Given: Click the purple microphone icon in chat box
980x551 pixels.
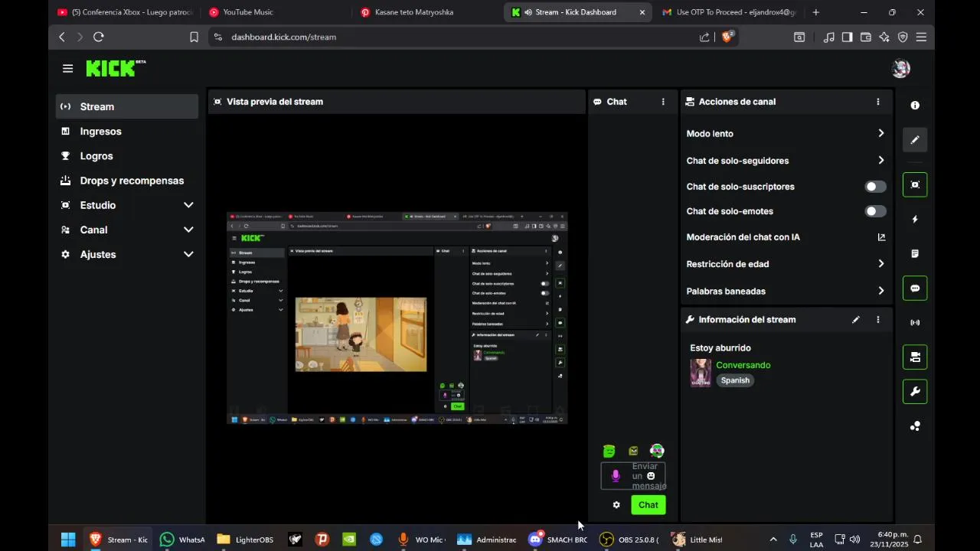Looking at the screenshot, I should tap(616, 476).
